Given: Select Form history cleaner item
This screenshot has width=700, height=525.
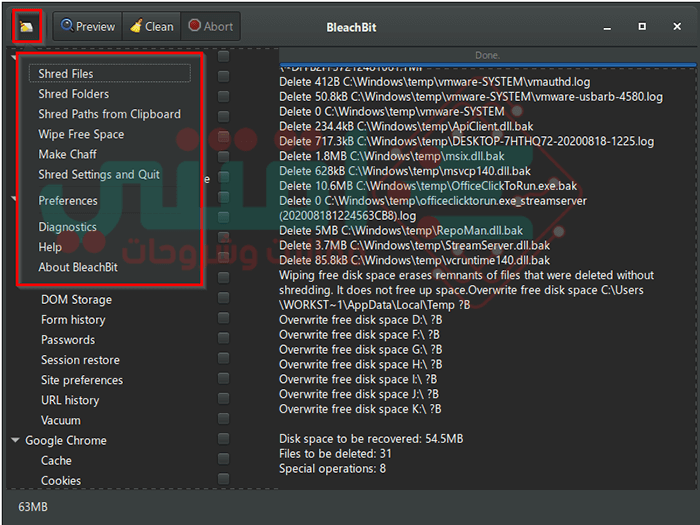Looking at the screenshot, I should click(x=73, y=320).
